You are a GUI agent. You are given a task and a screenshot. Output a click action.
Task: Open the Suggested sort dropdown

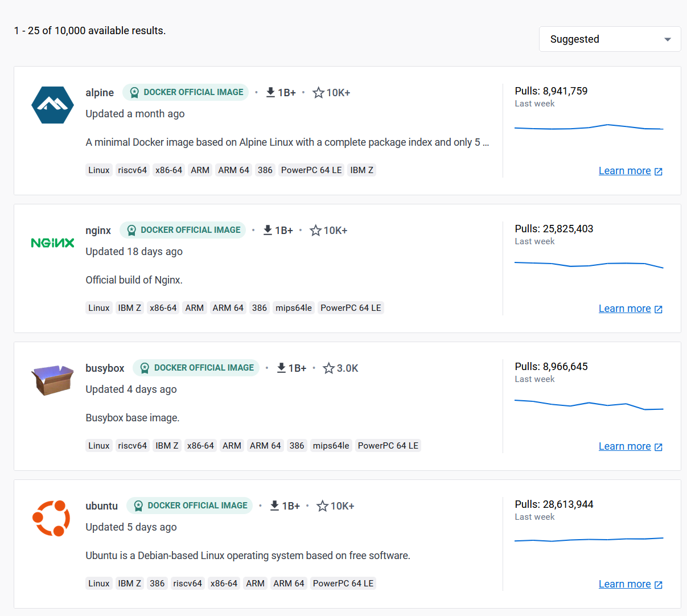click(610, 39)
